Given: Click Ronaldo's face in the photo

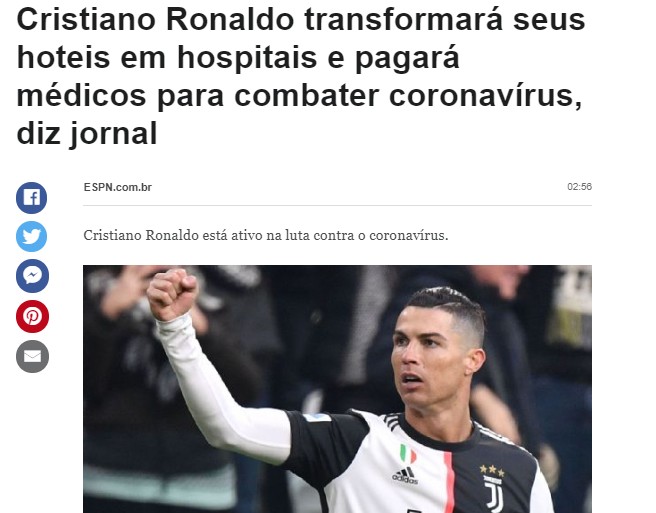Looking at the screenshot, I should pos(423,356).
